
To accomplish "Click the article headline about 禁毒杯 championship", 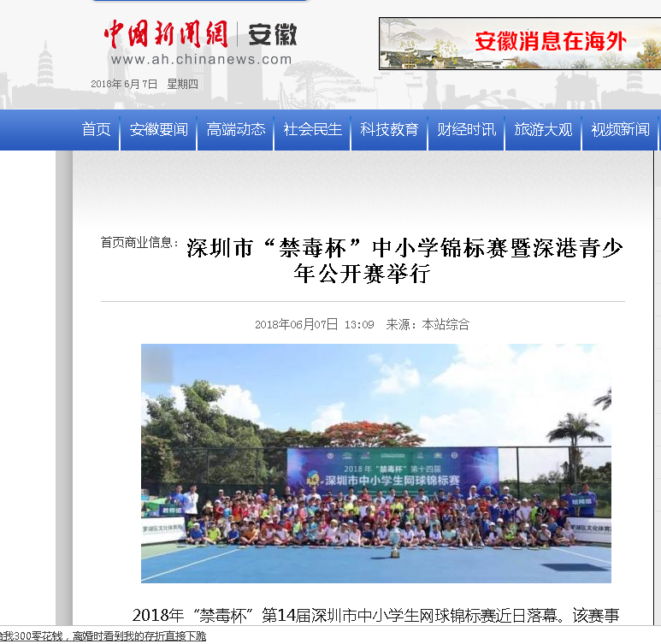I will pos(404,261).
